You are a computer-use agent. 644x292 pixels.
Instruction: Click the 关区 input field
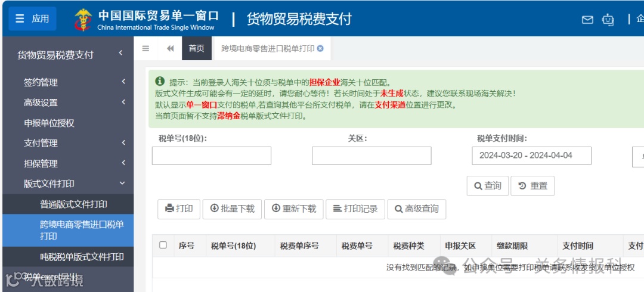(x=371, y=156)
